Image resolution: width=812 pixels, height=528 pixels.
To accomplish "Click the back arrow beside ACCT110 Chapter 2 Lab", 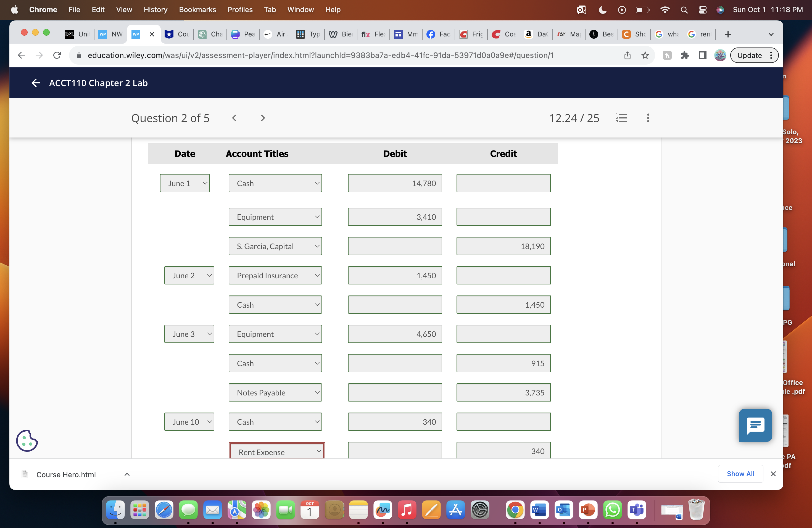I will coord(36,83).
